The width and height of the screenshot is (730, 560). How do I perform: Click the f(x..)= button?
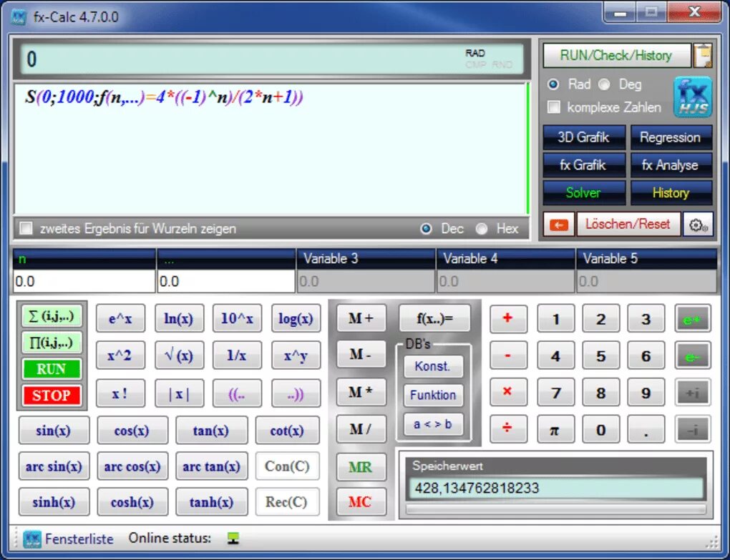click(x=434, y=318)
